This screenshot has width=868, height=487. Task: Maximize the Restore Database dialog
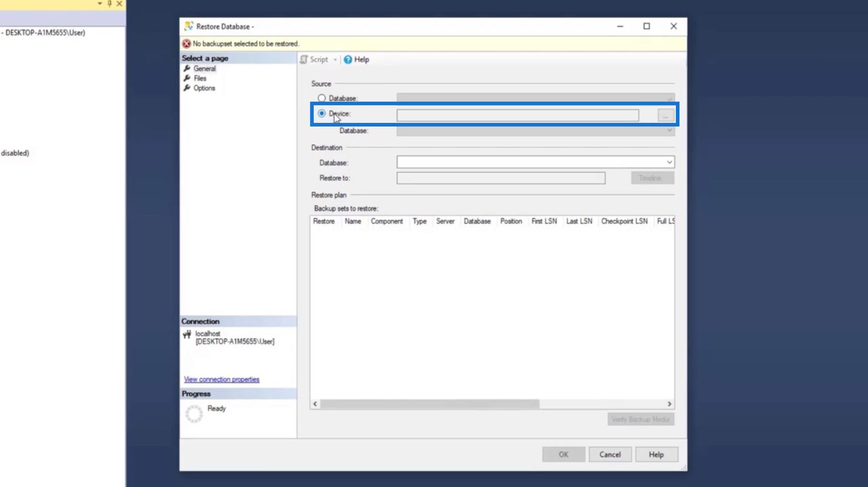click(646, 26)
